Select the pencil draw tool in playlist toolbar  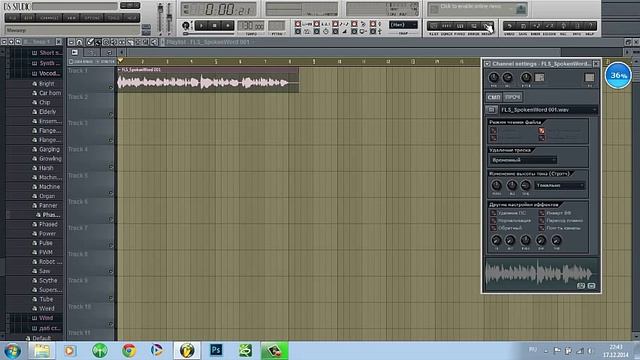pyautogui.click(x=90, y=42)
